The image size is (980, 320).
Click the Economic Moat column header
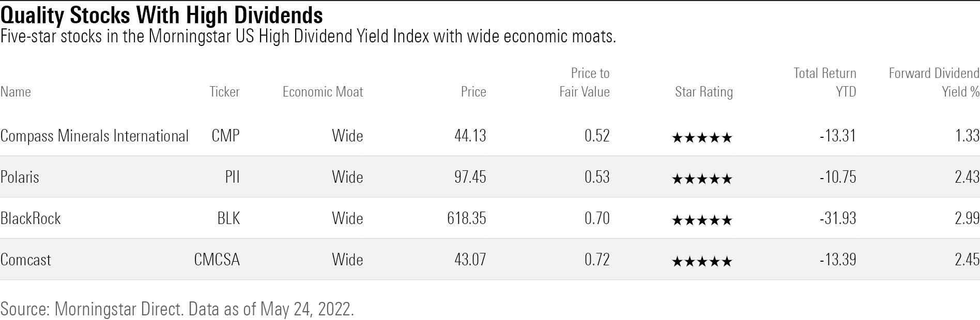323,92
